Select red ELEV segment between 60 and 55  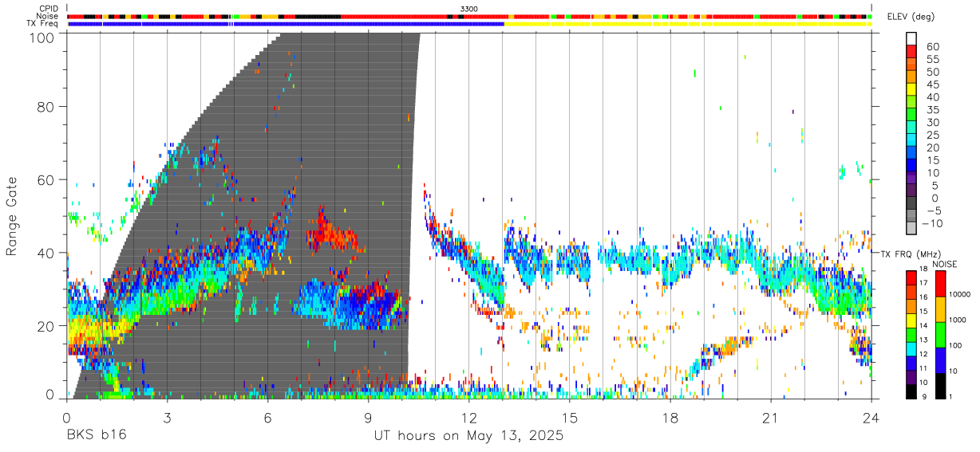(x=911, y=53)
